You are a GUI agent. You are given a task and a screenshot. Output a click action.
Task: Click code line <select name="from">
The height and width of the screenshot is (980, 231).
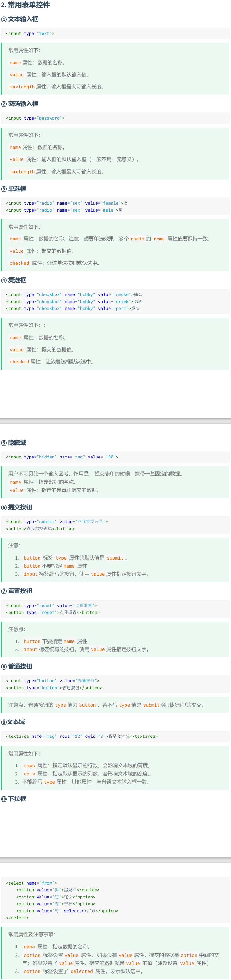(31, 883)
